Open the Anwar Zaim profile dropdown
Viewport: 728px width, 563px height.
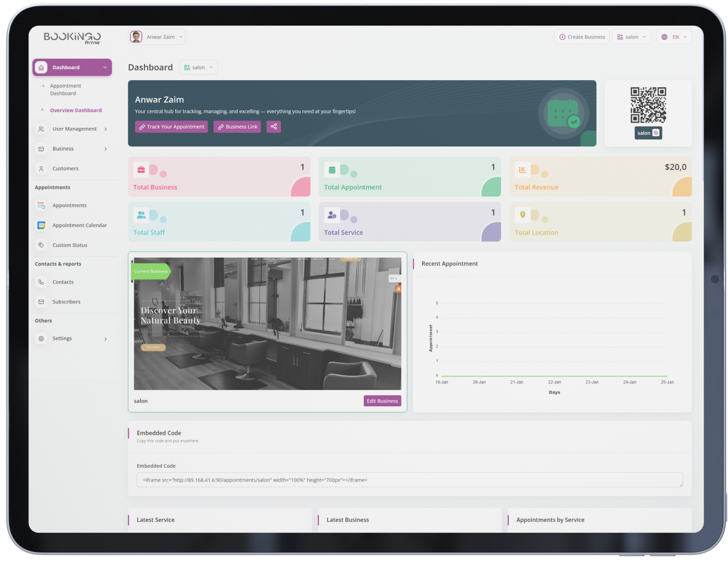[x=157, y=37]
